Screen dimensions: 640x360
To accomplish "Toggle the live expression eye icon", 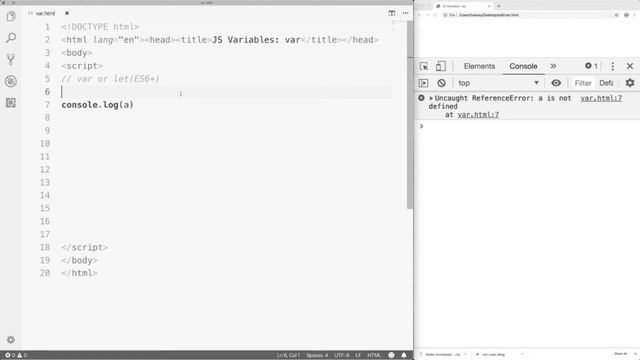I will [x=556, y=83].
